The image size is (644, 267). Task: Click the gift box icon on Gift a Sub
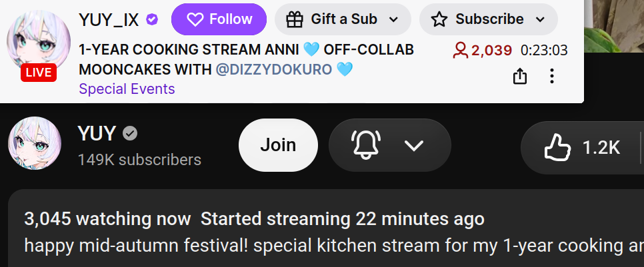[295, 19]
